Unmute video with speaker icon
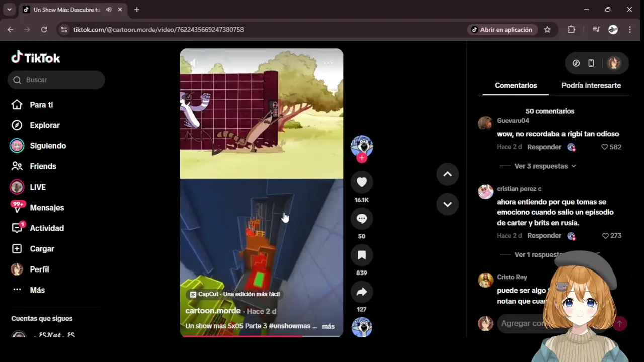The image size is (644, 362). pos(194,63)
